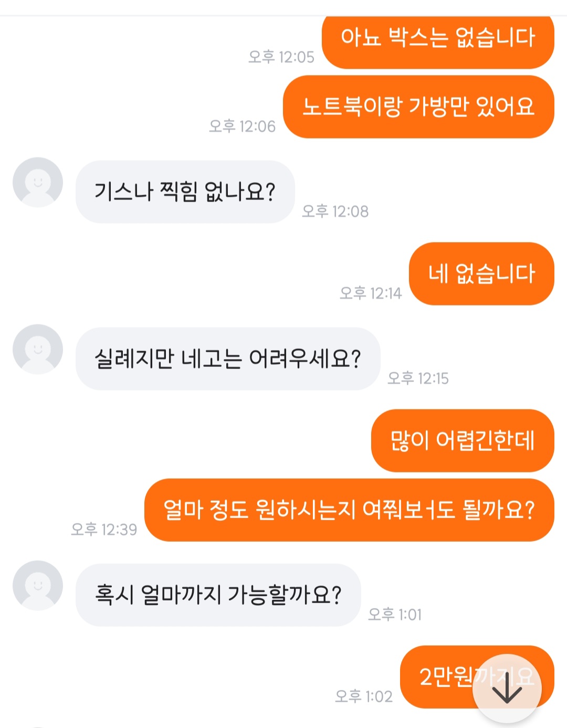This screenshot has width=567, height=728.
Task: Tap the 오후 12:05 timestamp
Action: coord(281,57)
